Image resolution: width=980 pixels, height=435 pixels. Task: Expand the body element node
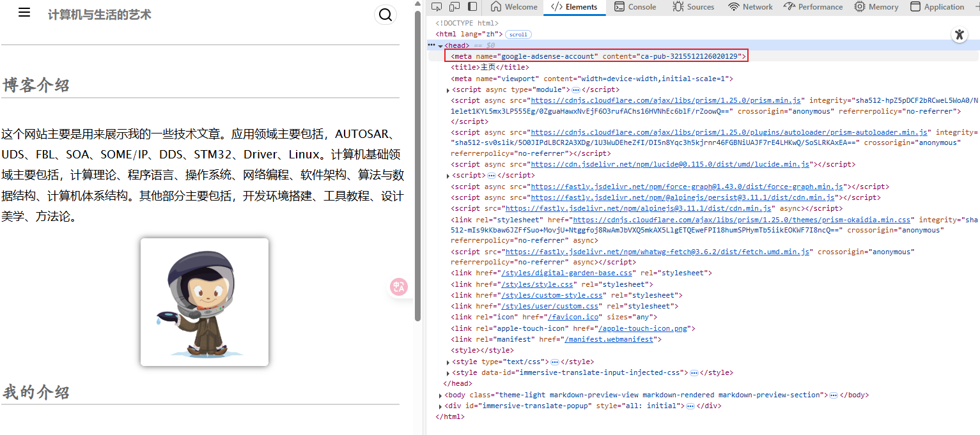(x=439, y=394)
